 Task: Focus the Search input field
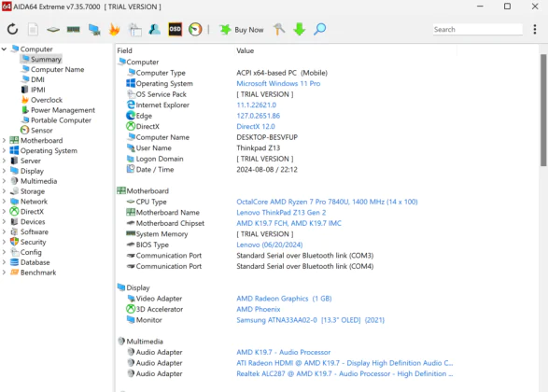(x=477, y=30)
